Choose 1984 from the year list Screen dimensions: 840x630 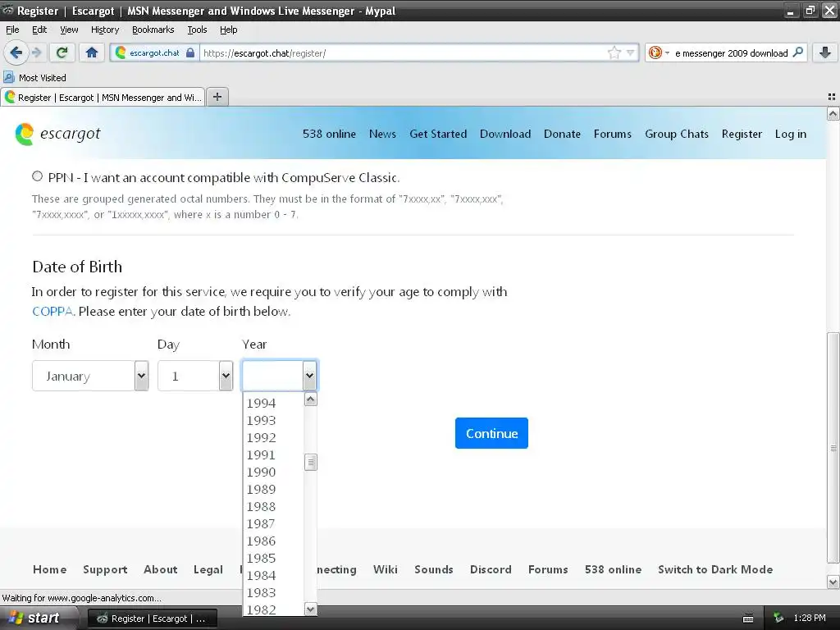coord(273,575)
